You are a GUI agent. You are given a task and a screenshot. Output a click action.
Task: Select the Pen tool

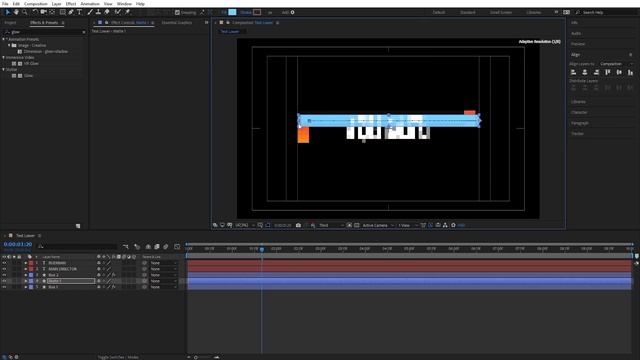click(x=71, y=12)
